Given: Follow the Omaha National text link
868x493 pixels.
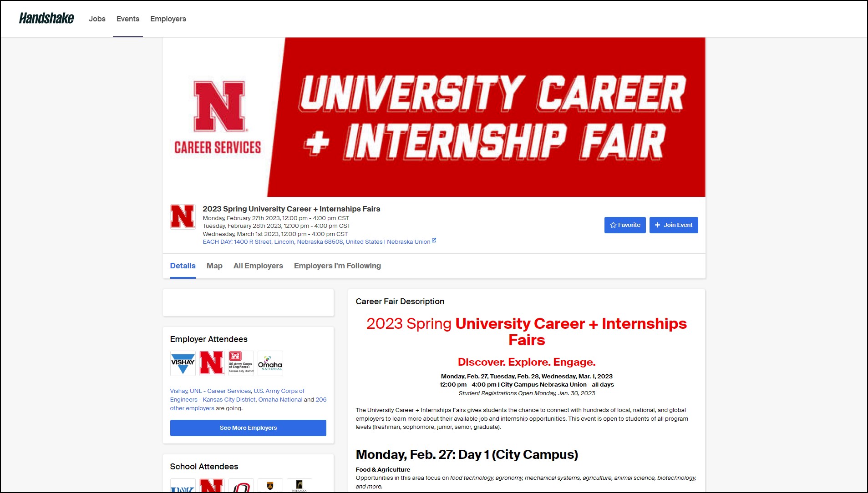Looking at the screenshot, I should click(280, 400).
